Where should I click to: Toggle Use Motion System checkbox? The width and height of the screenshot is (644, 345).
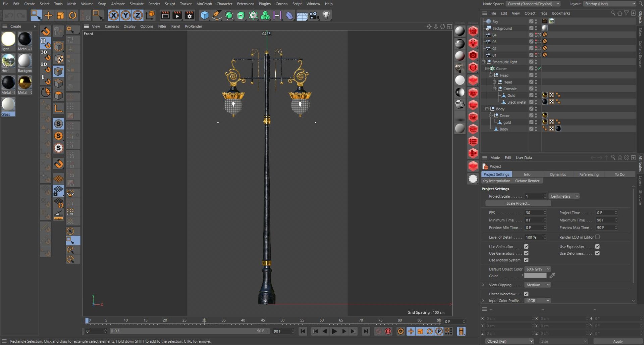click(526, 260)
